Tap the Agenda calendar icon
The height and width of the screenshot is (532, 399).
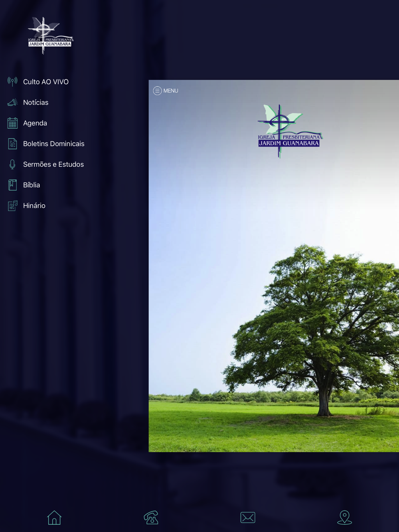tap(12, 123)
